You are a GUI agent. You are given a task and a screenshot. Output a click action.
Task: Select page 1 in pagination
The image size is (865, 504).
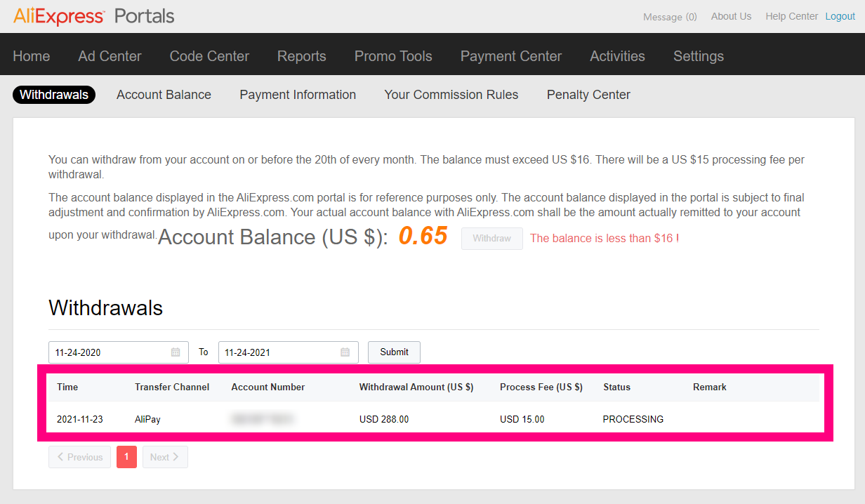tap(126, 457)
